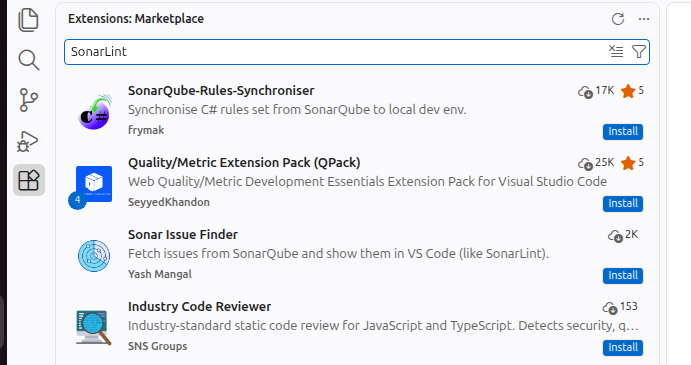Click the Industry Code Reviewer magnifier icon
This screenshot has width=691, height=365.
click(x=93, y=328)
